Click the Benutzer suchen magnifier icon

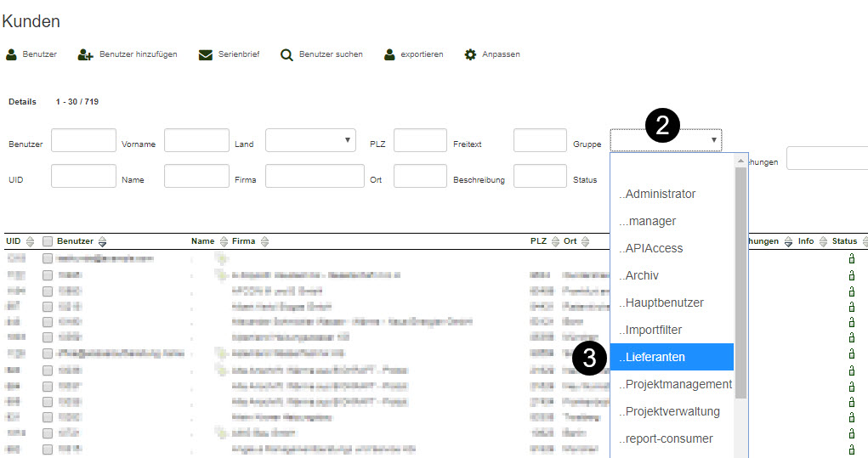pyautogui.click(x=286, y=54)
